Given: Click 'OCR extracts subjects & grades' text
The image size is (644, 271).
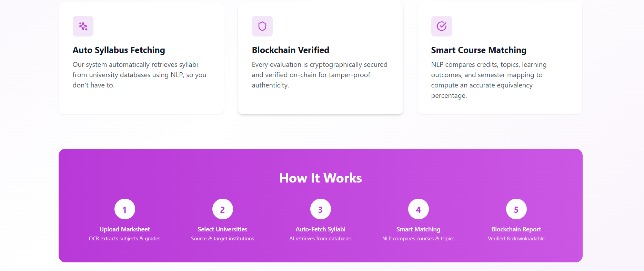Looking at the screenshot, I should pos(125,239).
